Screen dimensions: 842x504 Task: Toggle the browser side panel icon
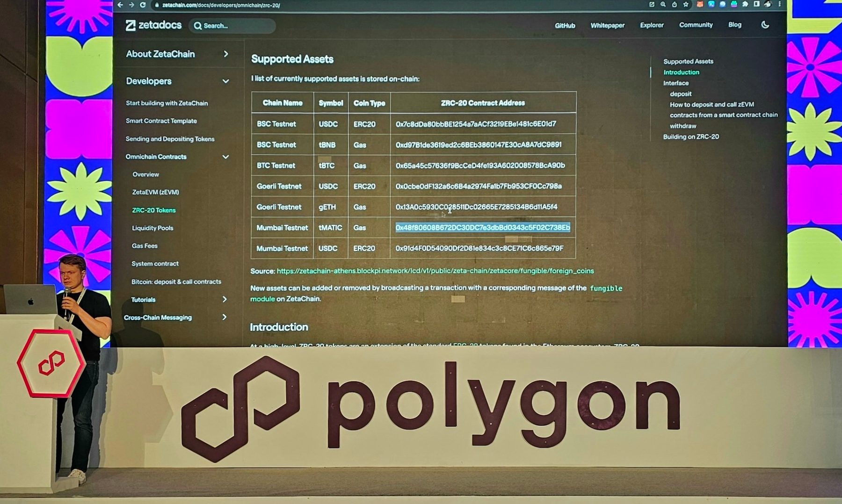pyautogui.click(x=756, y=4)
